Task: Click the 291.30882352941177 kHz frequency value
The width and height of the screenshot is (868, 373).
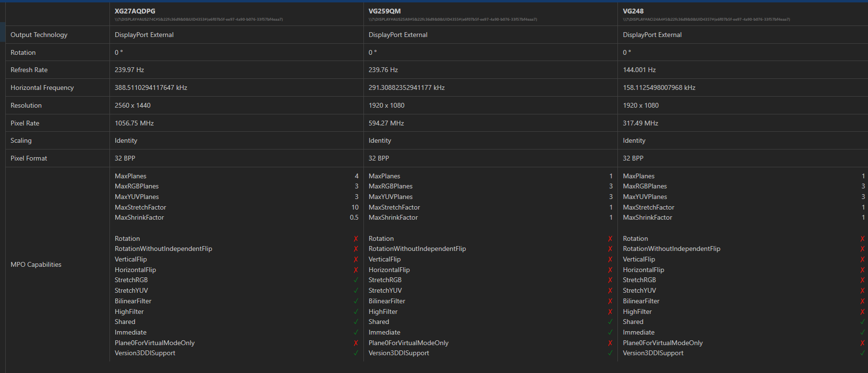Action: pos(407,87)
